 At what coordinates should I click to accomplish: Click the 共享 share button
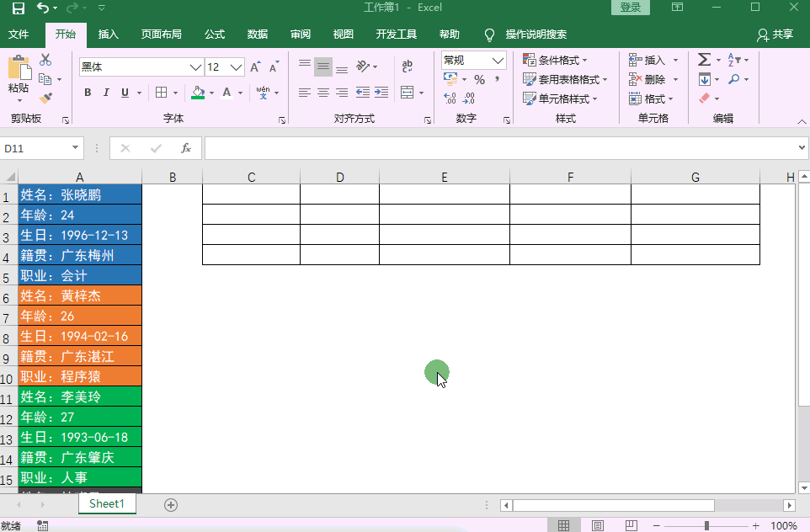(x=775, y=35)
